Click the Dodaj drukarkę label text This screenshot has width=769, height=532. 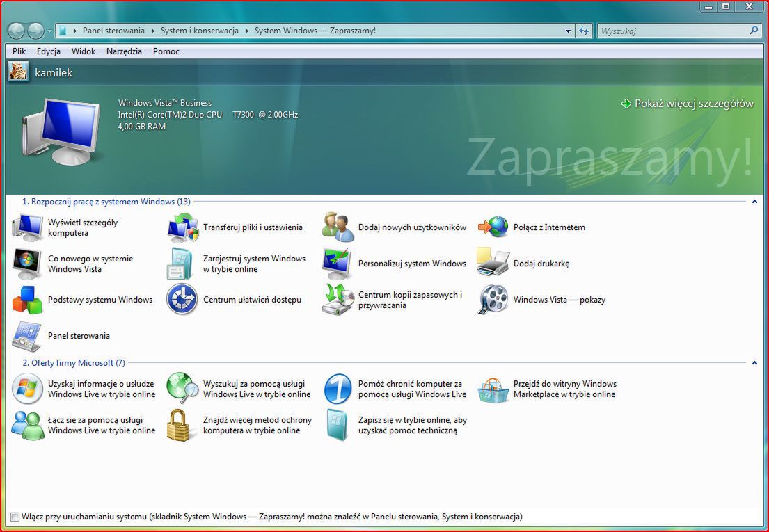pyautogui.click(x=541, y=264)
